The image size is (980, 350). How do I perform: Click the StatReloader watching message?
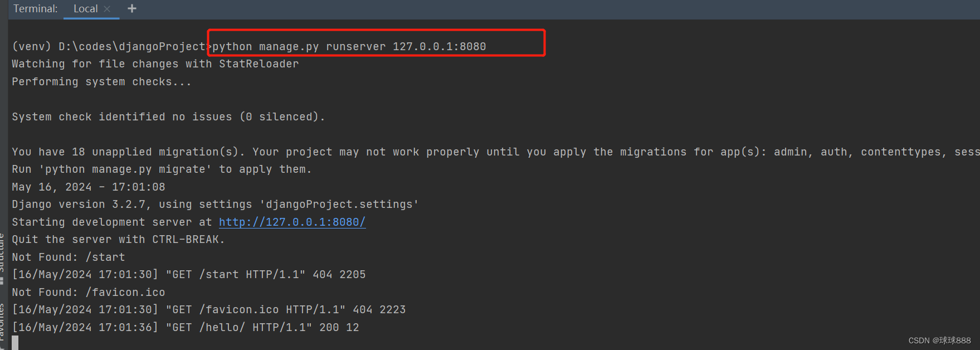[x=155, y=64]
